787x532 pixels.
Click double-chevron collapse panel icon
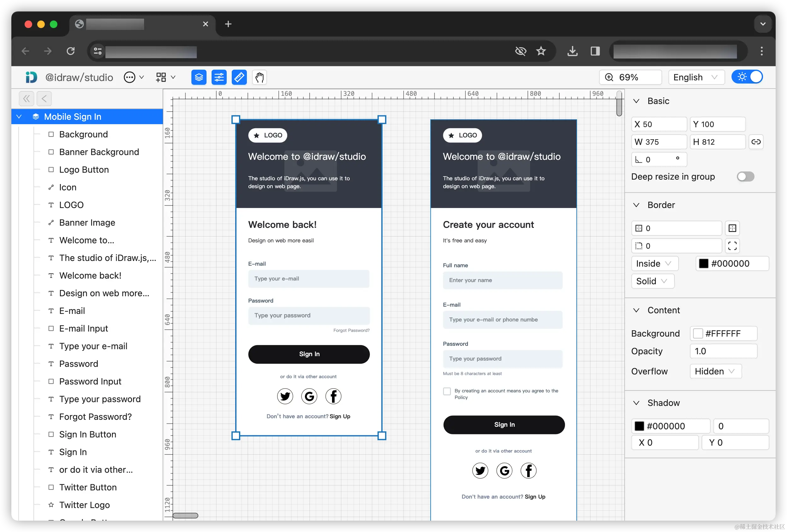(26, 99)
